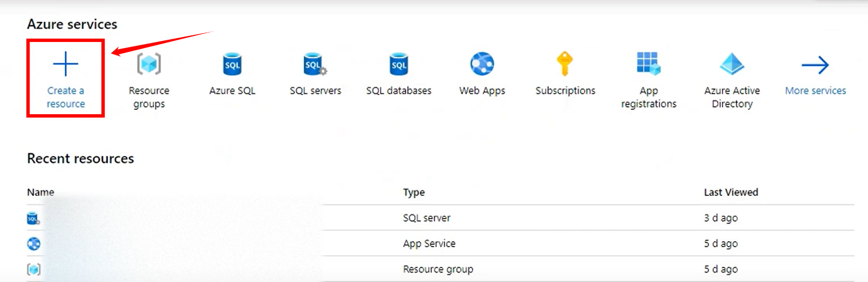Select the 'SQL server' type cell
The width and height of the screenshot is (868, 282).
426,218
